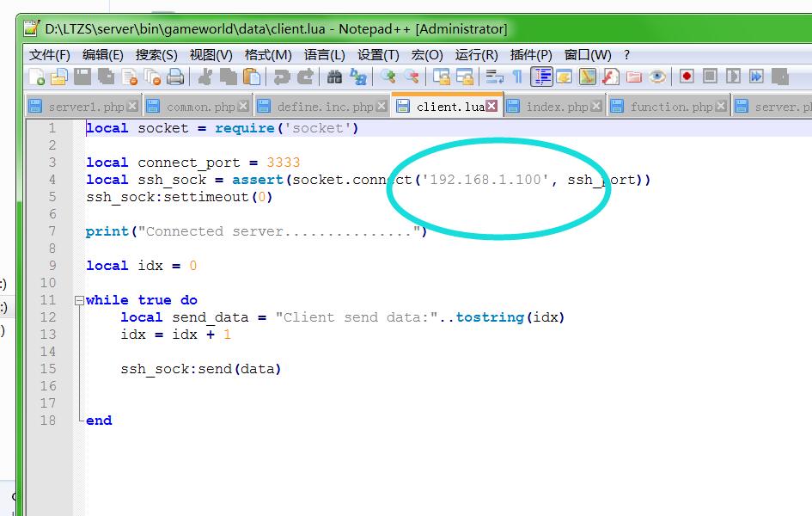The image size is (812, 516).
Task: Close the common.php tab
Action: [243, 106]
